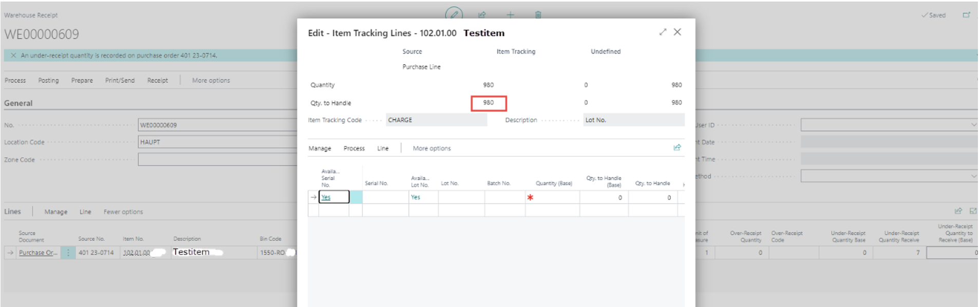Close the Item Tracking Lines dialog

point(677,32)
